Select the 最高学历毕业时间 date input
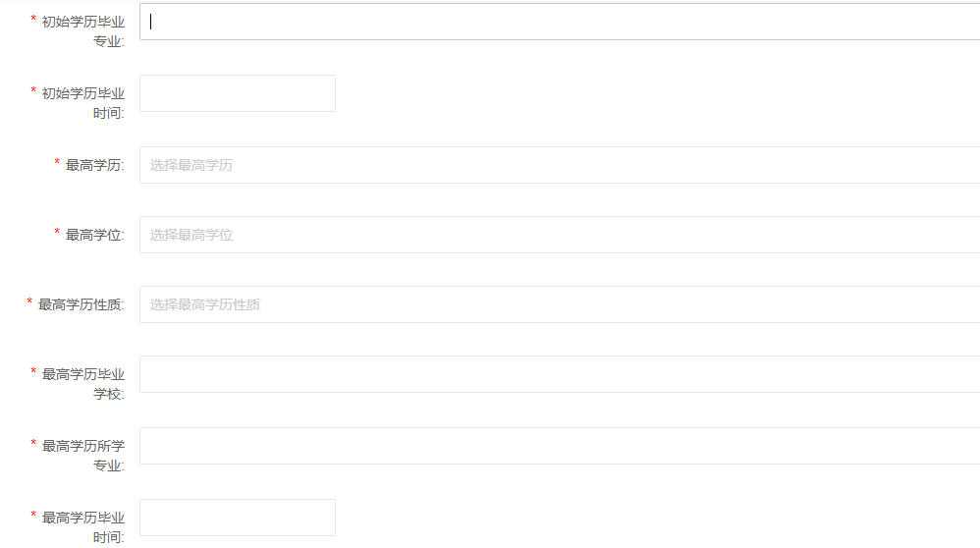Image resolution: width=980 pixels, height=548 pixels. [x=238, y=518]
